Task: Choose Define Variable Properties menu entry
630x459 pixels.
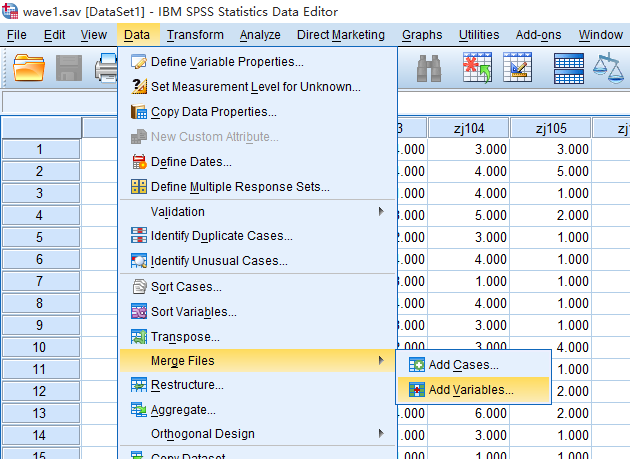Action: coord(227,63)
